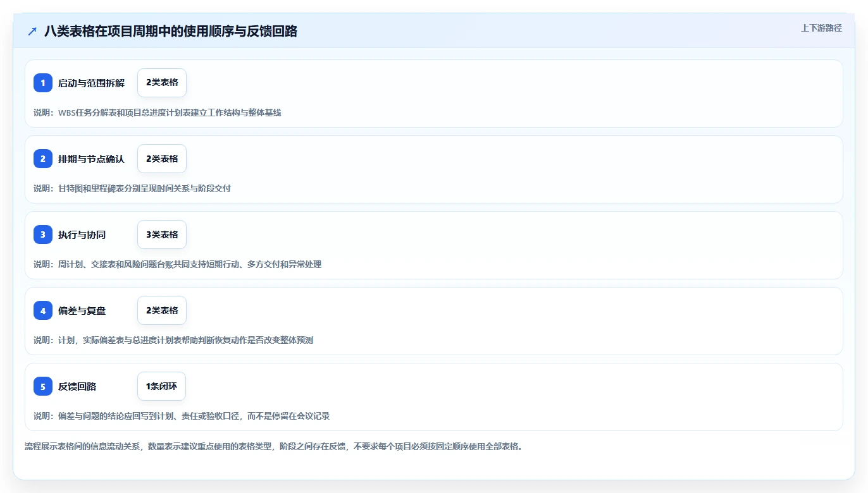Click step number badge 5
Screen dimensions: 868x493
click(x=43, y=386)
